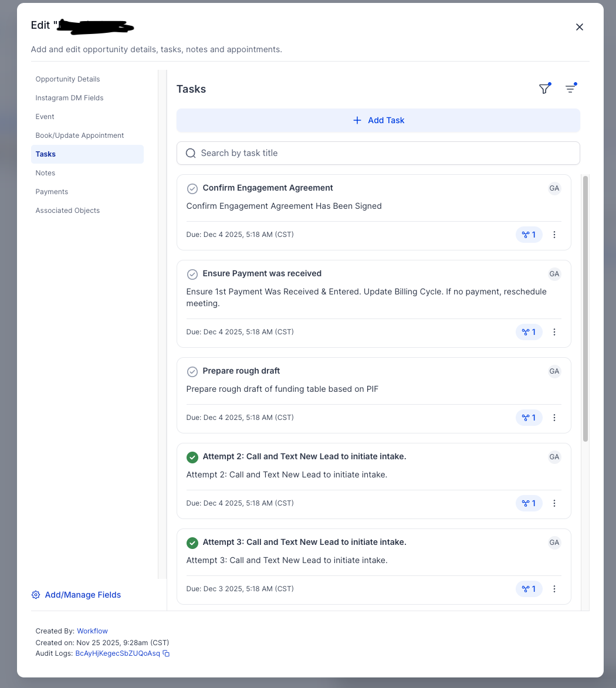Click the workflow association badge on Confirm Engagement Agreement
The image size is (616, 688).
click(x=529, y=234)
